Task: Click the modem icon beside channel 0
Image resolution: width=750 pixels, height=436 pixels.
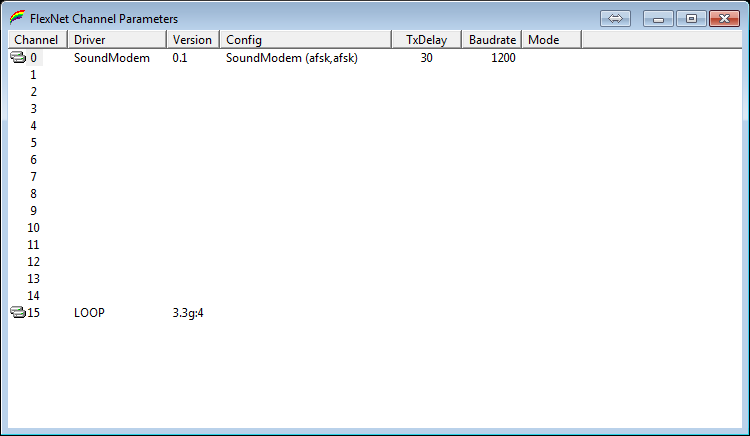Action: click(x=18, y=57)
